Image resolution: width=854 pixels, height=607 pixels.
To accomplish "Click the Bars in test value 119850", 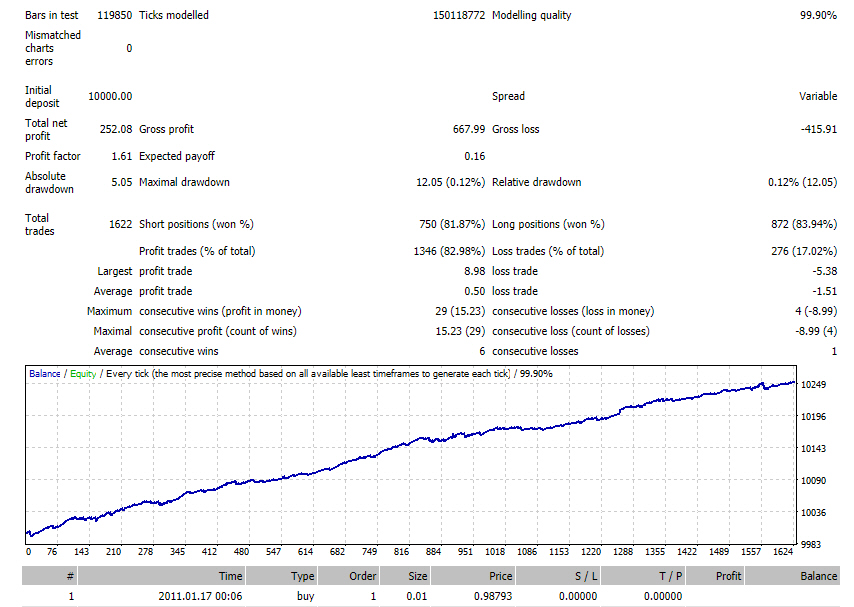I will point(114,15).
